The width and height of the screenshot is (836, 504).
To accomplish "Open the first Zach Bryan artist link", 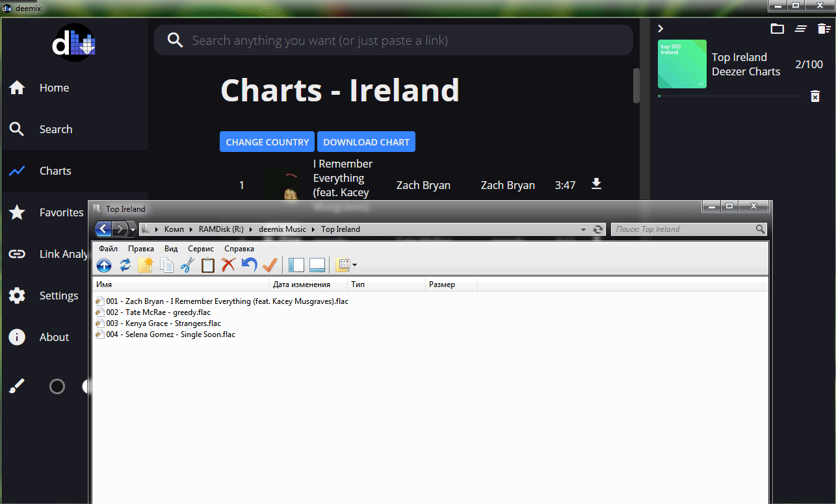I will pyautogui.click(x=423, y=185).
